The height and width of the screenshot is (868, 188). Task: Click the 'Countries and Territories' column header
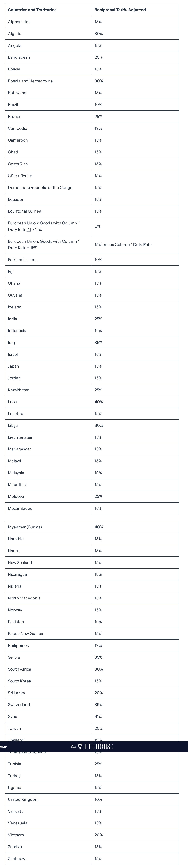32,10
